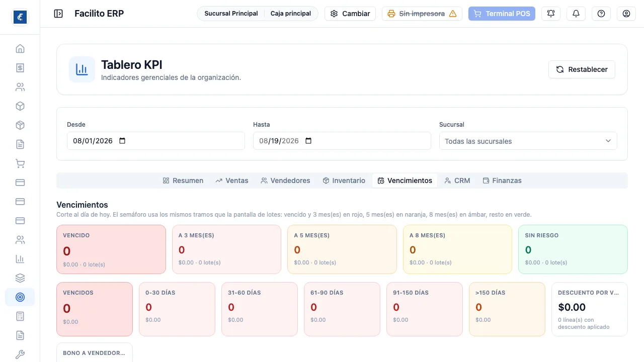Click the Hasta date input field
644x362 pixels.
[342, 141]
